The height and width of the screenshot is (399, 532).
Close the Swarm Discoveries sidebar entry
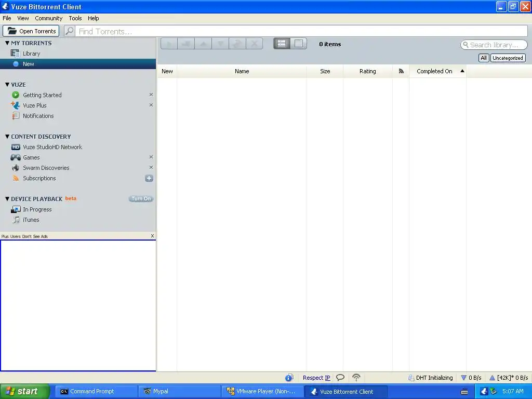(151, 168)
